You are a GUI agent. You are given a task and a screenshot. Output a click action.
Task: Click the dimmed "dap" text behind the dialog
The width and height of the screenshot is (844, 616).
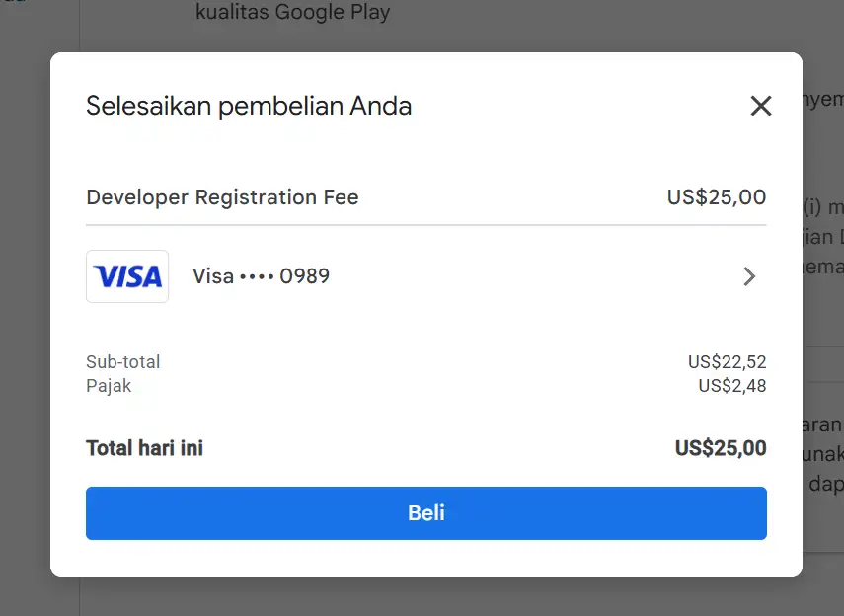(825, 486)
